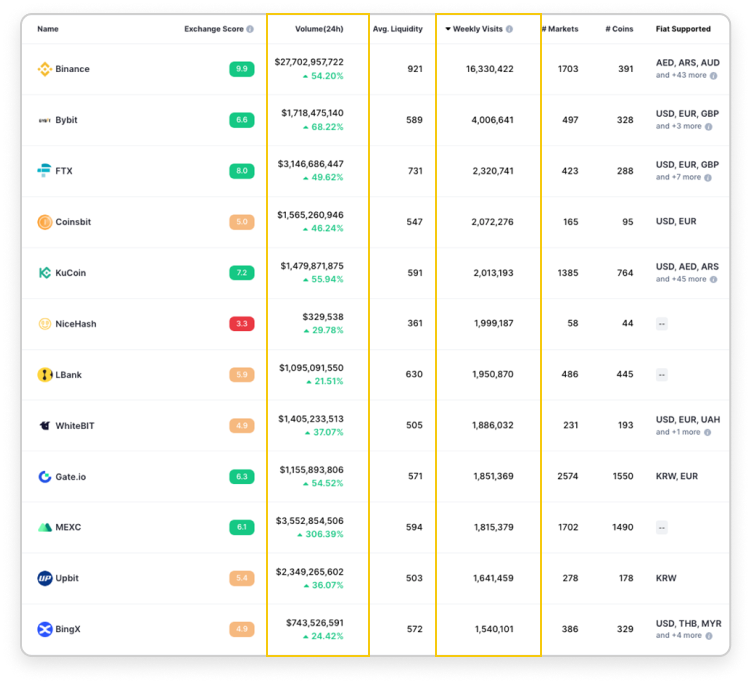Viewport: 752px width, 684px height.
Task: Click Bybit weekly visits 4,006,641
Action: (x=493, y=120)
